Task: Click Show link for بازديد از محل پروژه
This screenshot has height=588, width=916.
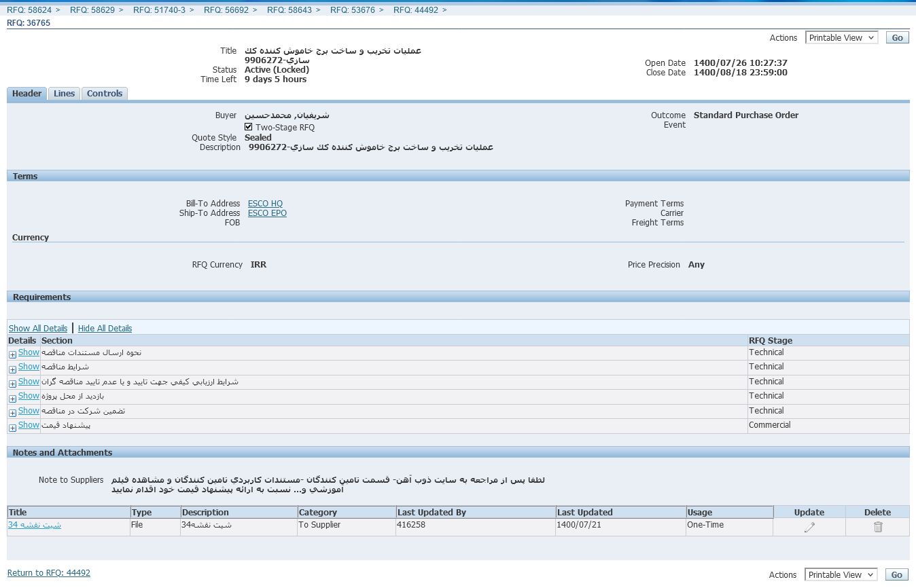Action: point(29,396)
